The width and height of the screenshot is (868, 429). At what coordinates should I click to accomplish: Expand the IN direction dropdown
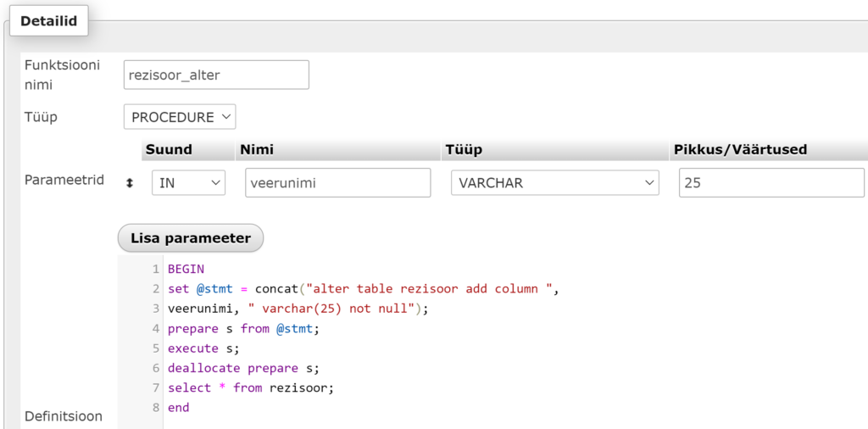(188, 182)
